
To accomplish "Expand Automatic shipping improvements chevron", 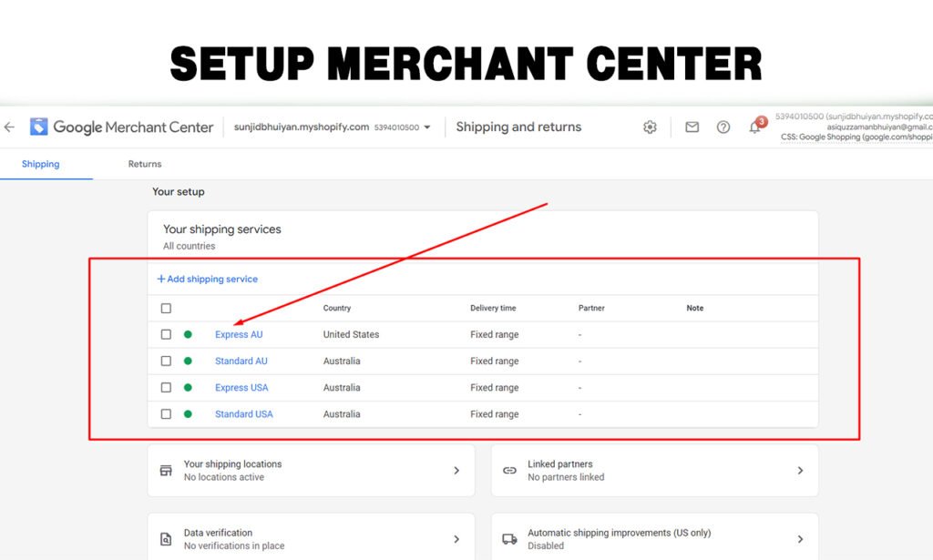I will (800, 539).
